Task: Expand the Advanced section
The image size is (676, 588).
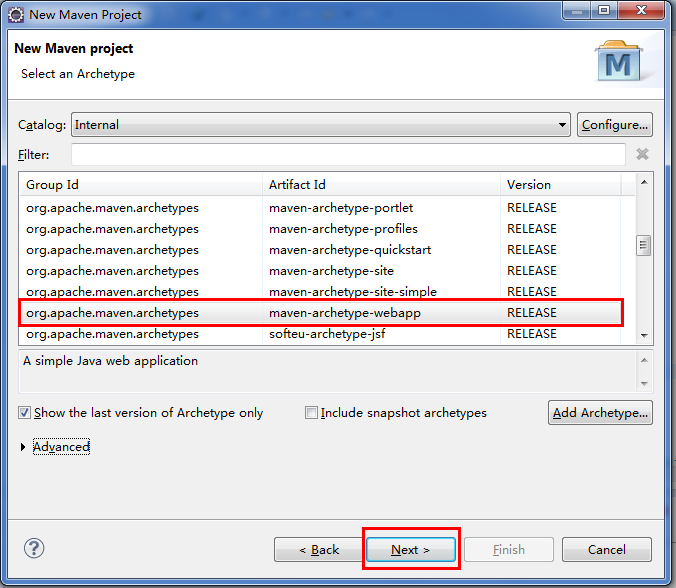Action: tap(23, 447)
